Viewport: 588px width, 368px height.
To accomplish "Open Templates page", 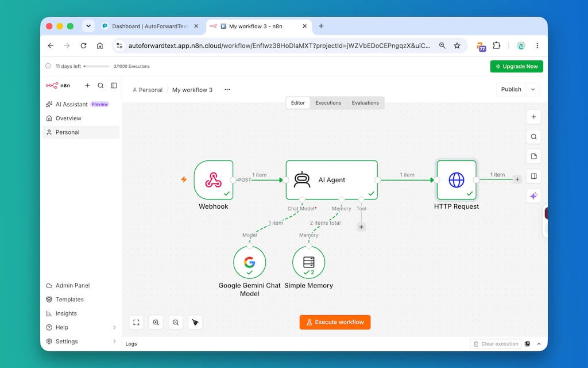I will coord(81,299).
